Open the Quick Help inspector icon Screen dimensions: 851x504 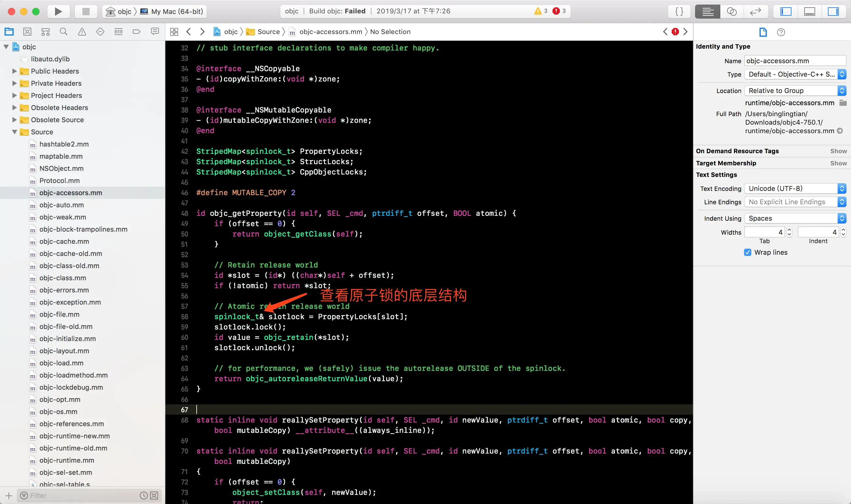pyautogui.click(x=781, y=32)
